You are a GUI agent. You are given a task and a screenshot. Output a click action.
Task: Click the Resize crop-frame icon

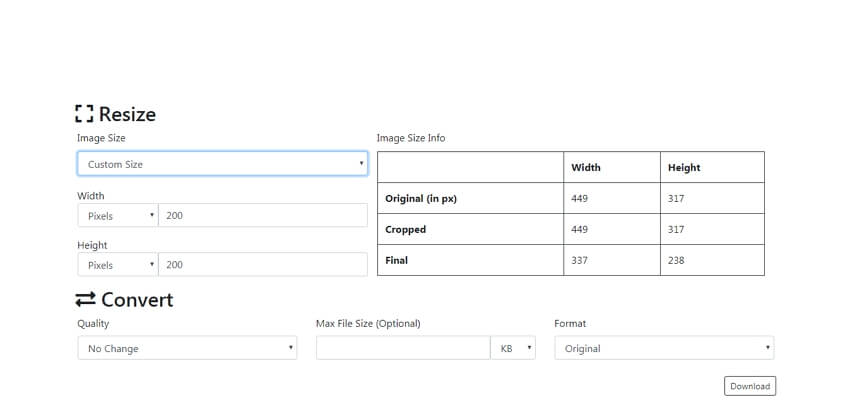click(84, 114)
